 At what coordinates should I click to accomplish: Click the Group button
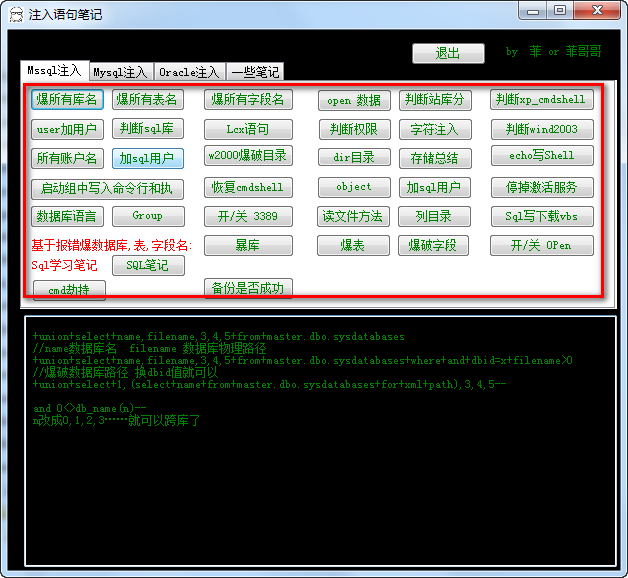click(x=148, y=216)
